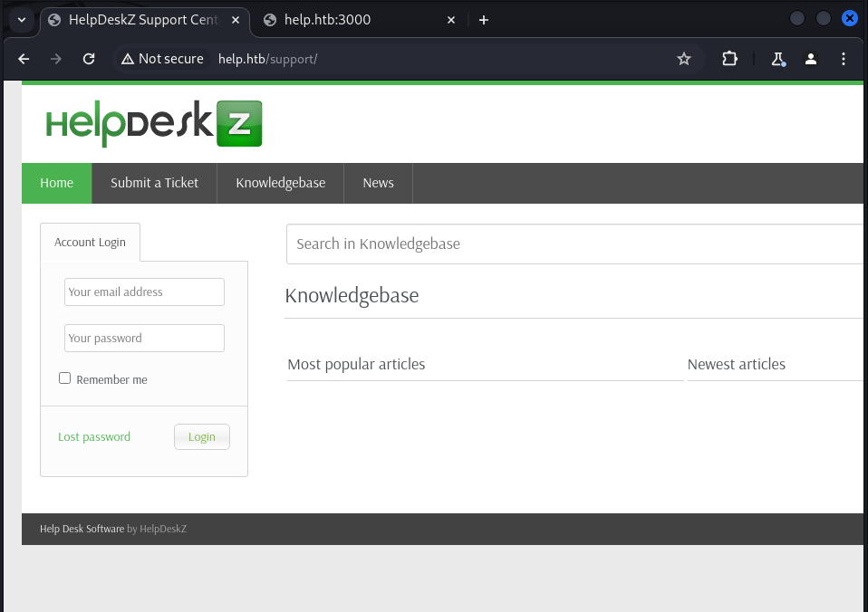Close the help.htb:3000 tab
The width and height of the screenshot is (868, 612).
click(451, 20)
